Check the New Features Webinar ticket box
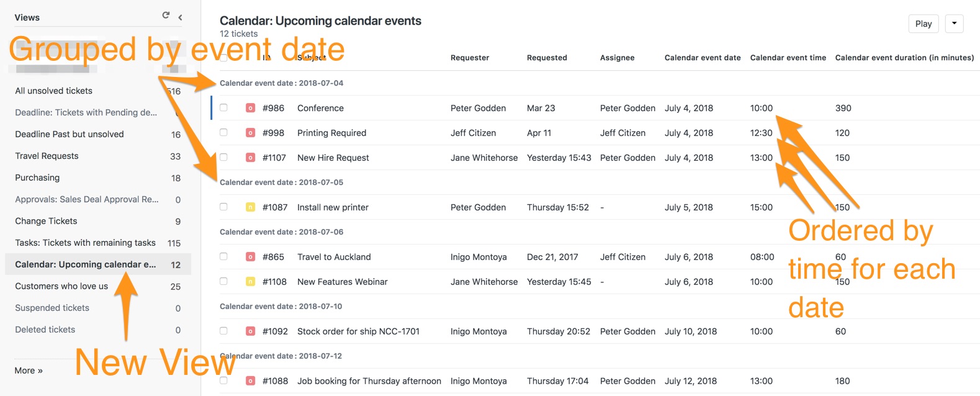This screenshot has width=980, height=396. tap(223, 281)
